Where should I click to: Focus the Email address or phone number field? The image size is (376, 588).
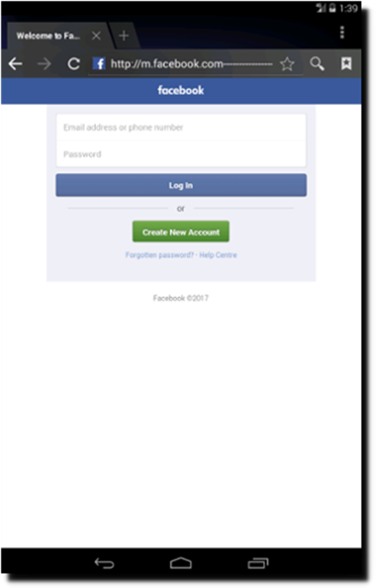click(181, 127)
